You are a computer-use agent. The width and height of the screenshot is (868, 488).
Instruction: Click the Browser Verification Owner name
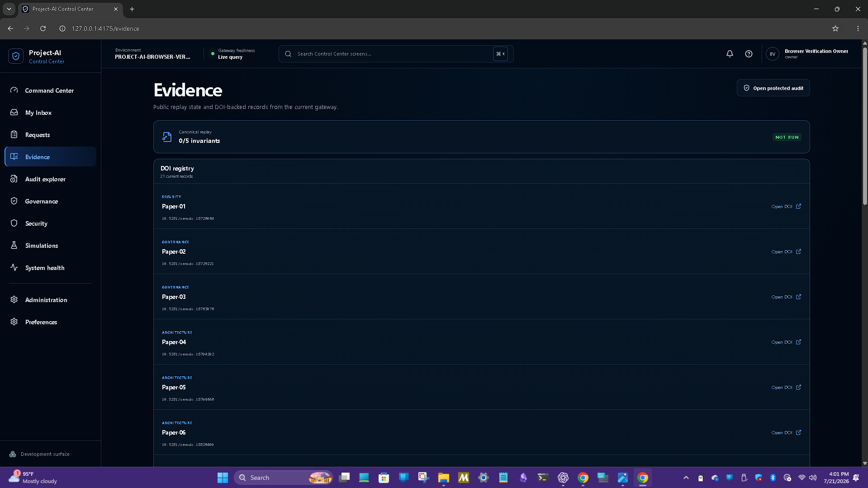point(816,51)
